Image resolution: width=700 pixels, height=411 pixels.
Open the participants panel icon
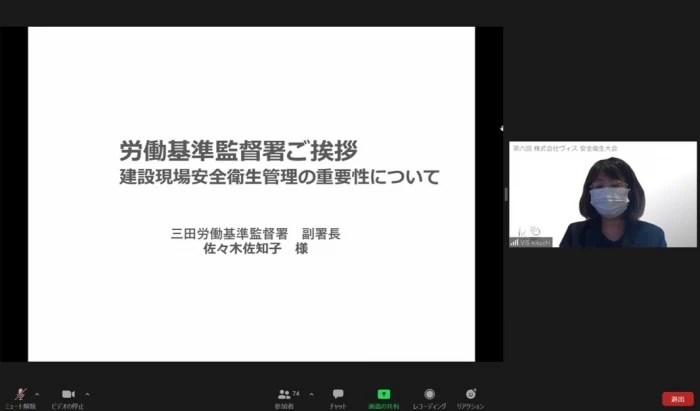click(x=285, y=394)
